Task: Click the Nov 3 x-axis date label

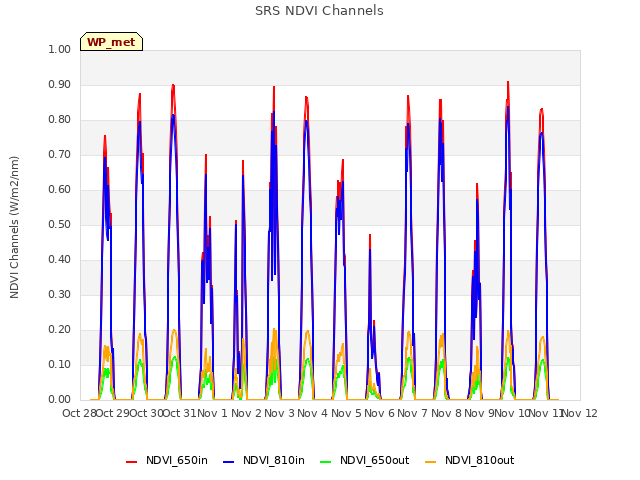Action: [279, 413]
